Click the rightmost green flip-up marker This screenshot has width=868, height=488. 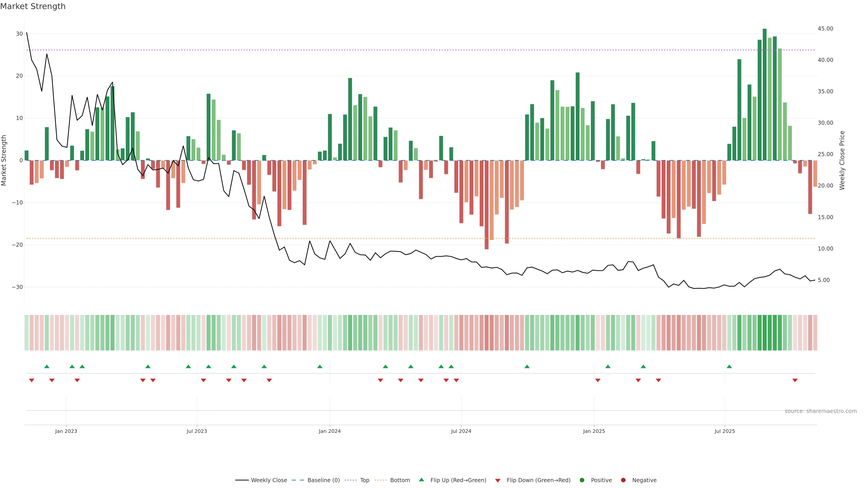[729, 366]
